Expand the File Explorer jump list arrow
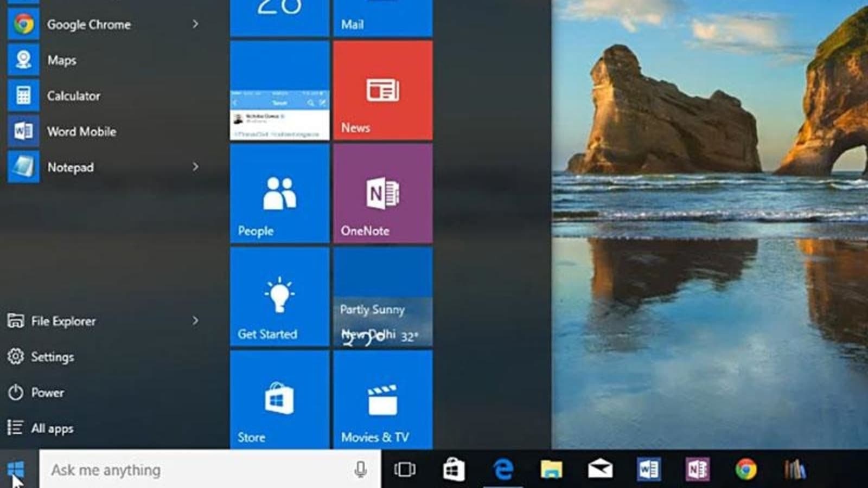 point(195,320)
